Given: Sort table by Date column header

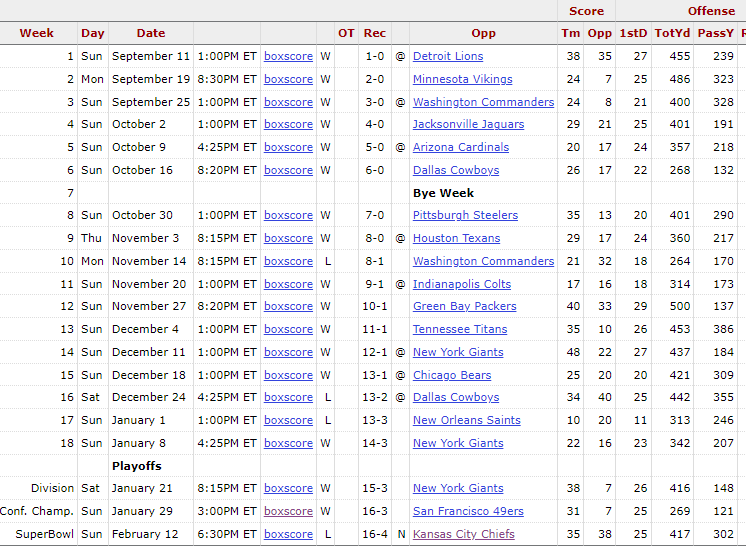Looking at the screenshot, I should point(151,33).
